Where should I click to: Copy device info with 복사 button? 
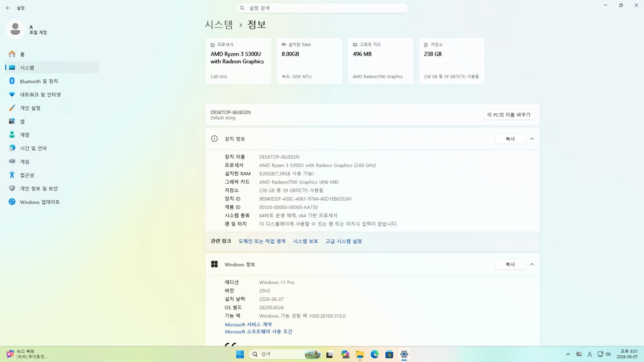pyautogui.click(x=510, y=139)
